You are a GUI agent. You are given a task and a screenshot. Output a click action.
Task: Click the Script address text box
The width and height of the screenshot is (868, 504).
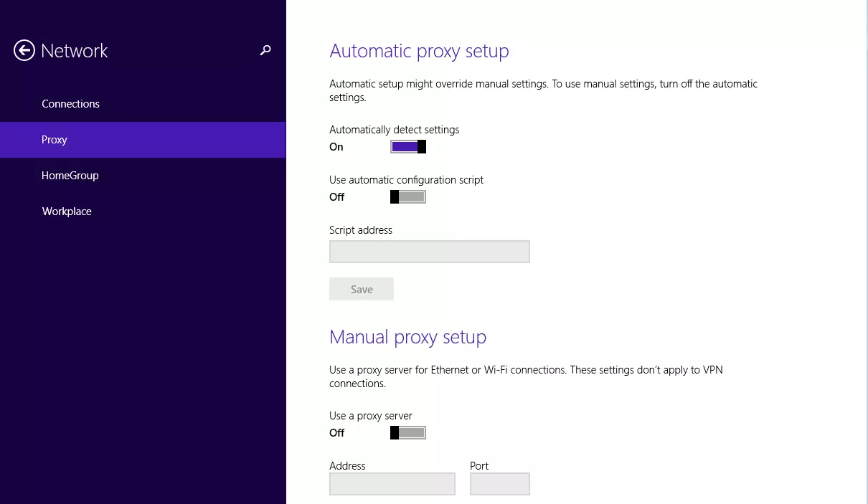pyautogui.click(x=429, y=252)
